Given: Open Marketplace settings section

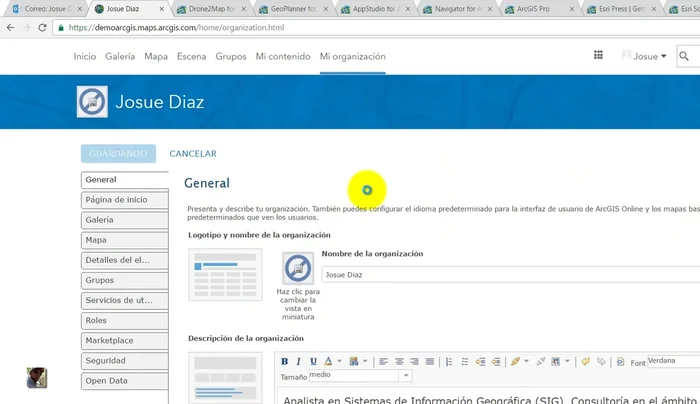Looking at the screenshot, I should pyautogui.click(x=125, y=340).
